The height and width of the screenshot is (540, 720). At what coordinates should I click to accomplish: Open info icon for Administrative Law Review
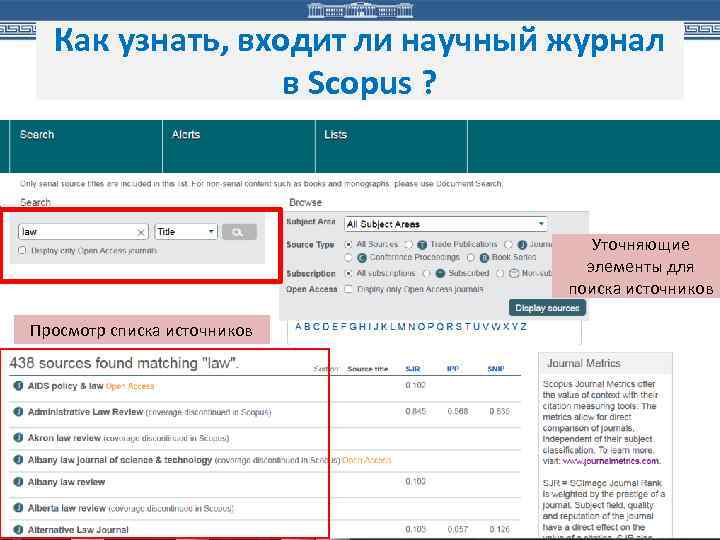click(18, 411)
